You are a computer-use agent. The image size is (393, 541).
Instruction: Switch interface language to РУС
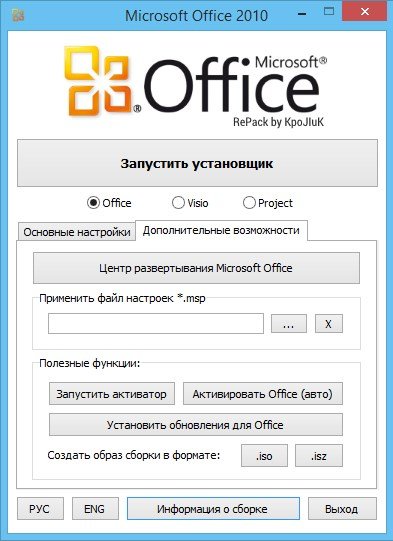tap(40, 509)
